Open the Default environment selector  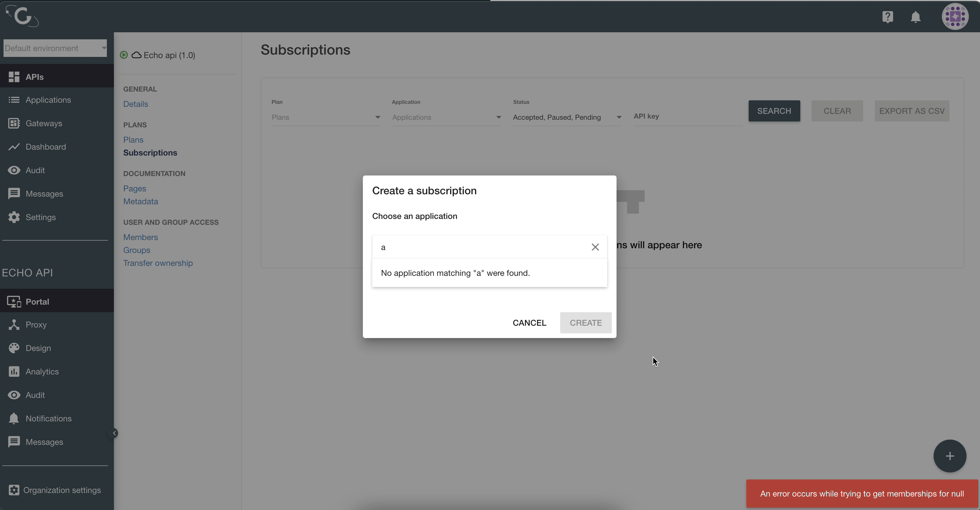(55, 48)
